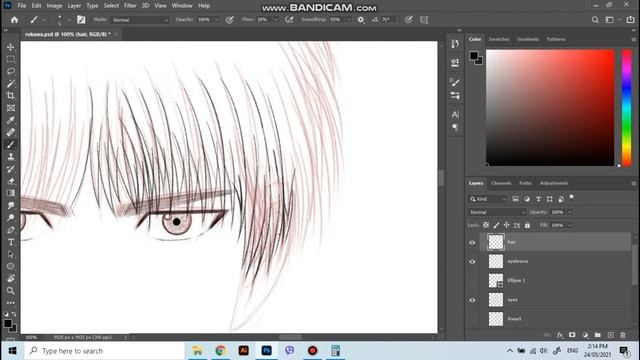The image size is (640, 360).
Task: Enable airbrush-style build-up
Action: [x=289, y=20]
